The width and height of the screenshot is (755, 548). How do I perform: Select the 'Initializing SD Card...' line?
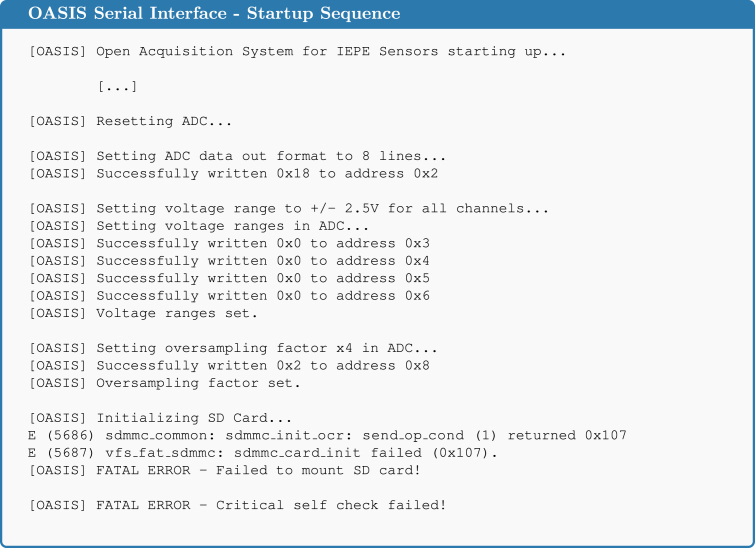160,418
